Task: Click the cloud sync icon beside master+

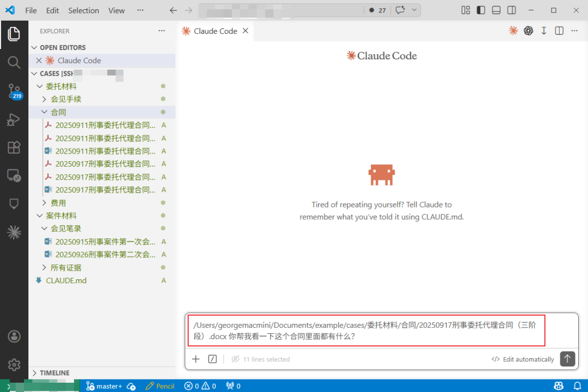Action: coord(131,386)
